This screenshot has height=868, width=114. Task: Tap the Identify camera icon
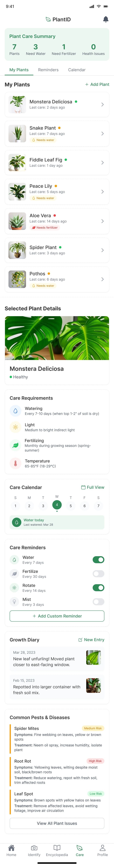(x=34, y=847)
